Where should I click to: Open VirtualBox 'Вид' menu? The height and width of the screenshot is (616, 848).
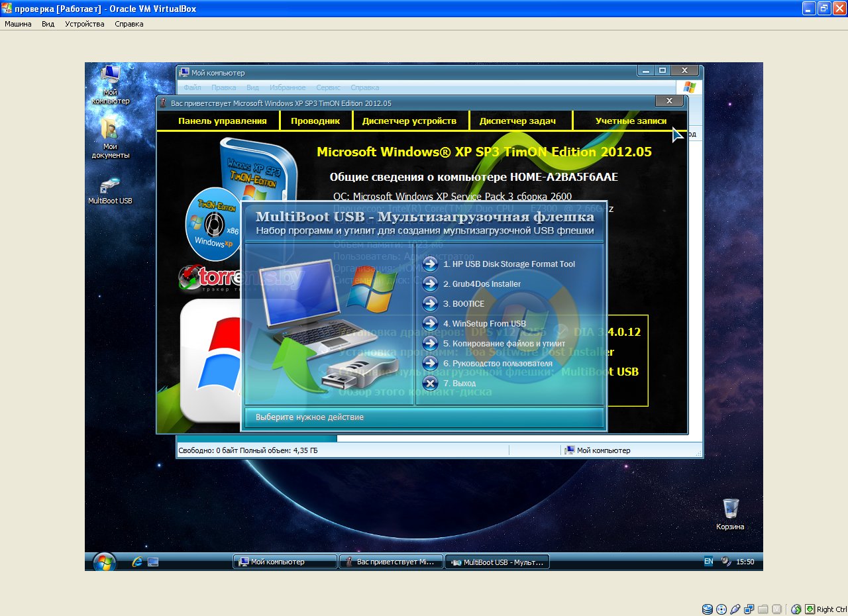coord(48,24)
